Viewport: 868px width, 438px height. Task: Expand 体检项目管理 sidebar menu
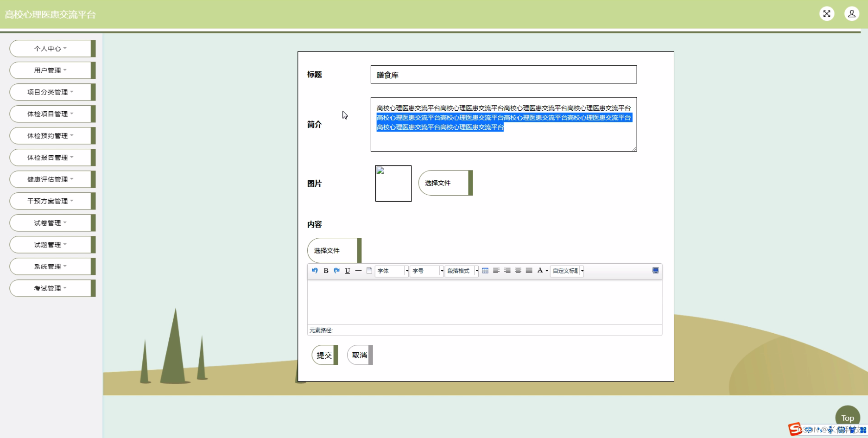(x=52, y=114)
